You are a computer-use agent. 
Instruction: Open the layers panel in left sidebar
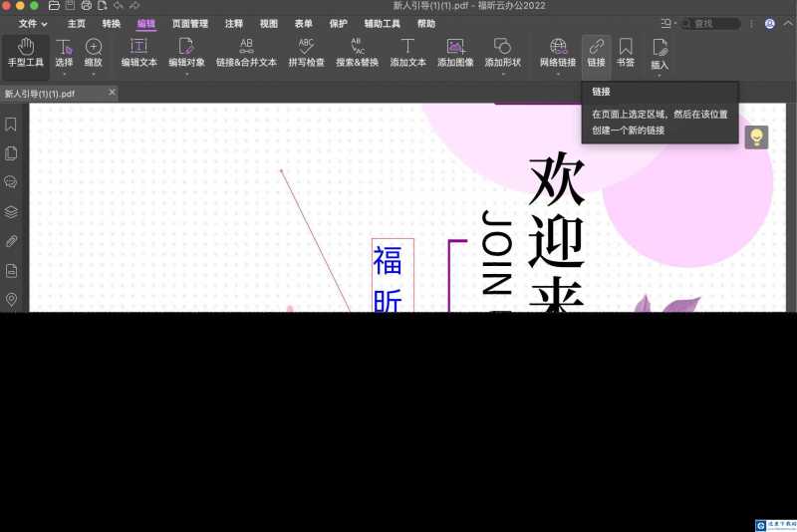11,212
